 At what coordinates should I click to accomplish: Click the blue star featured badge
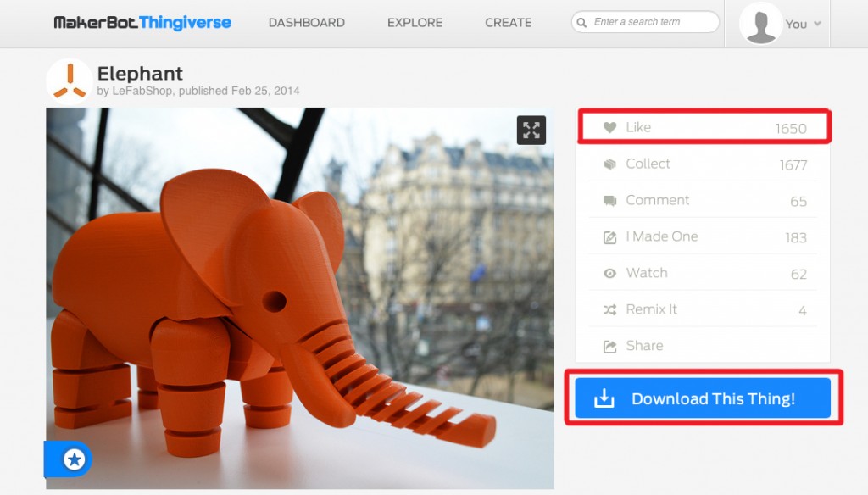click(74, 459)
